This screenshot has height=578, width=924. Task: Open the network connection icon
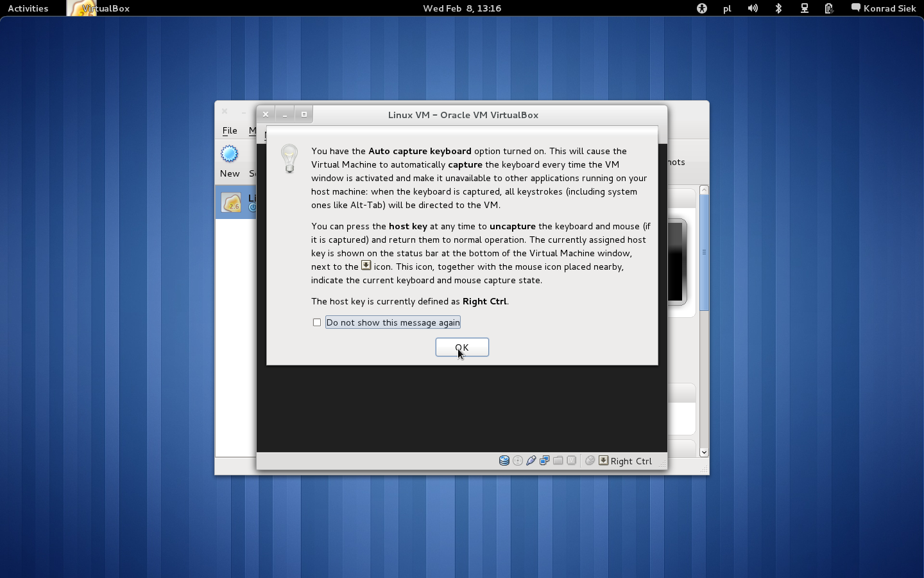(x=804, y=8)
